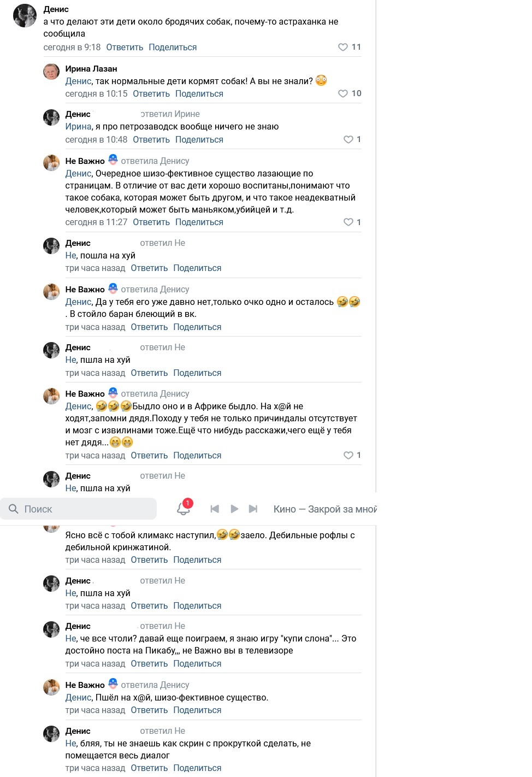Click the timestamp сегодня в 10:48

tap(96, 140)
